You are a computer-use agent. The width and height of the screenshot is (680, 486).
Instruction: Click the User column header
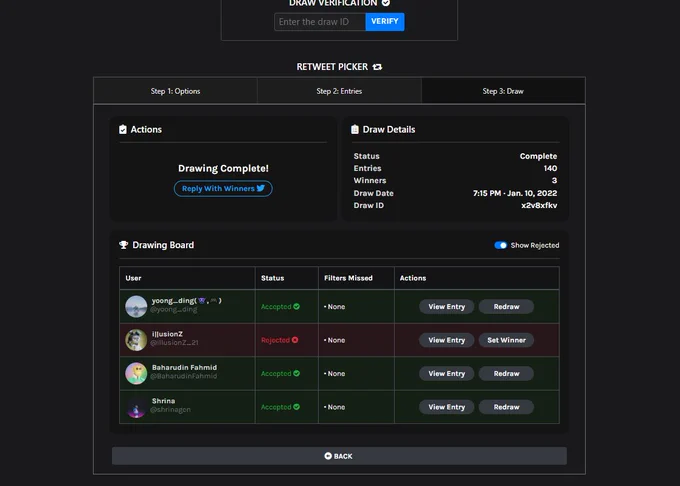133,278
